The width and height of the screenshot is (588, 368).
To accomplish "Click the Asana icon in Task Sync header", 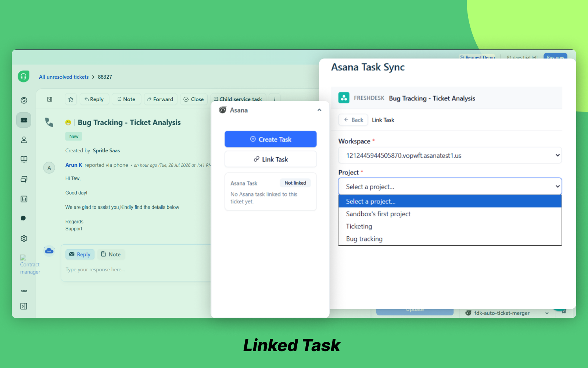I will click(344, 98).
